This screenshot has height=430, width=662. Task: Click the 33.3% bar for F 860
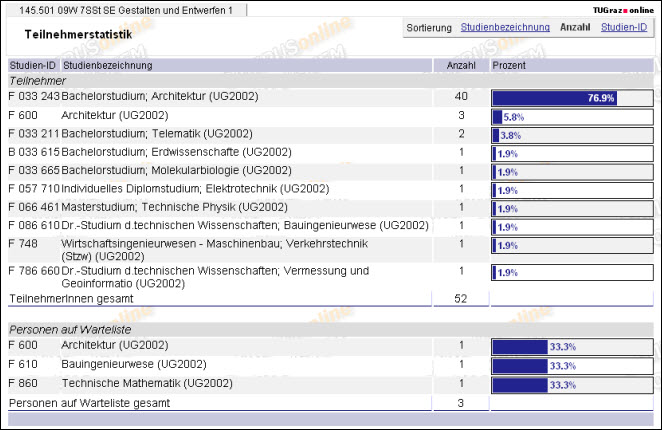coord(572,385)
